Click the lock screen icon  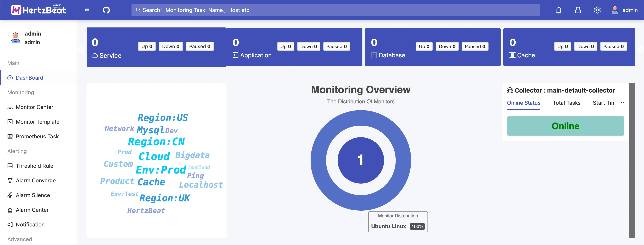click(578, 10)
